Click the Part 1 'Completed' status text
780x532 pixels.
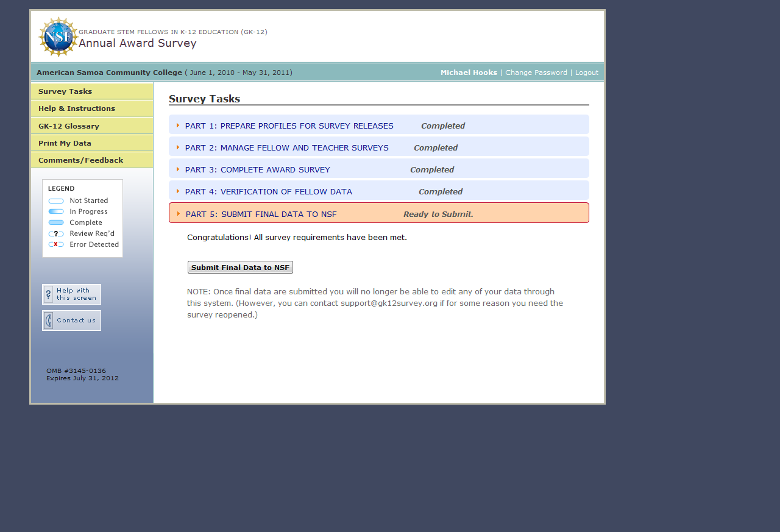pyautogui.click(x=443, y=126)
